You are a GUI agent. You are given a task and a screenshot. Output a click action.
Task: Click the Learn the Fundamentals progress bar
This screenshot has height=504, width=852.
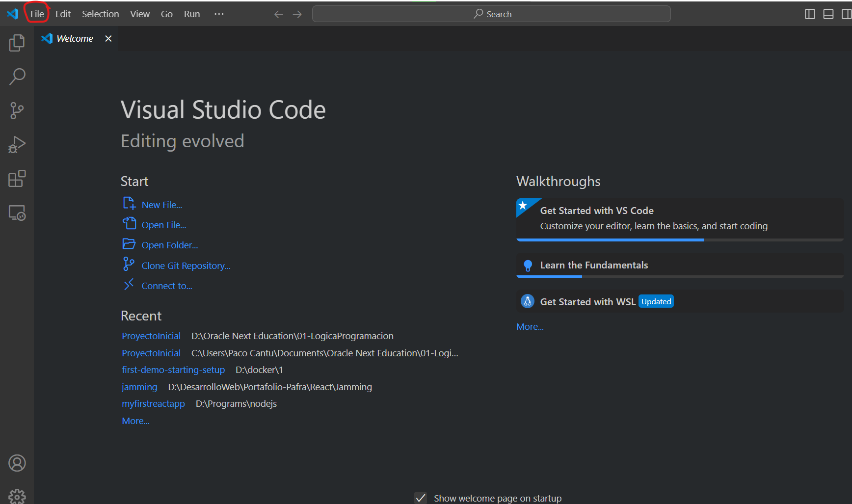tap(680, 277)
